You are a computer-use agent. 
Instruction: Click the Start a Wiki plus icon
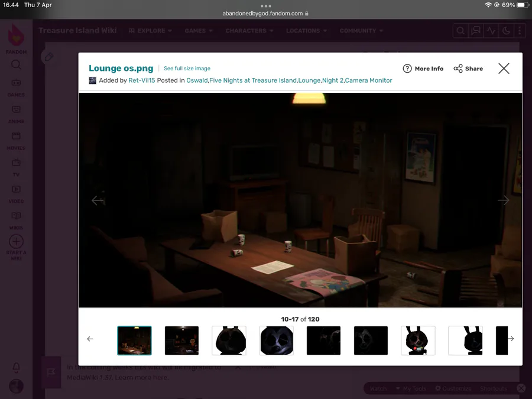tap(16, 242)
